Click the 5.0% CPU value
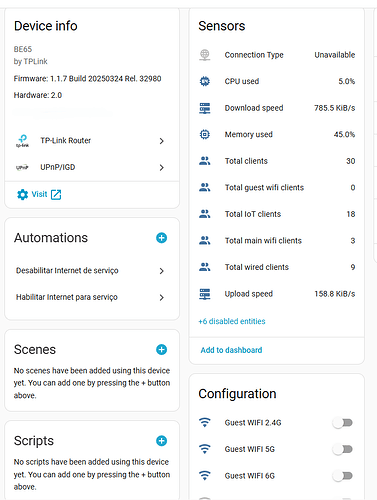Viewport: 377px width, 500px height. click(x=347, y=81)
